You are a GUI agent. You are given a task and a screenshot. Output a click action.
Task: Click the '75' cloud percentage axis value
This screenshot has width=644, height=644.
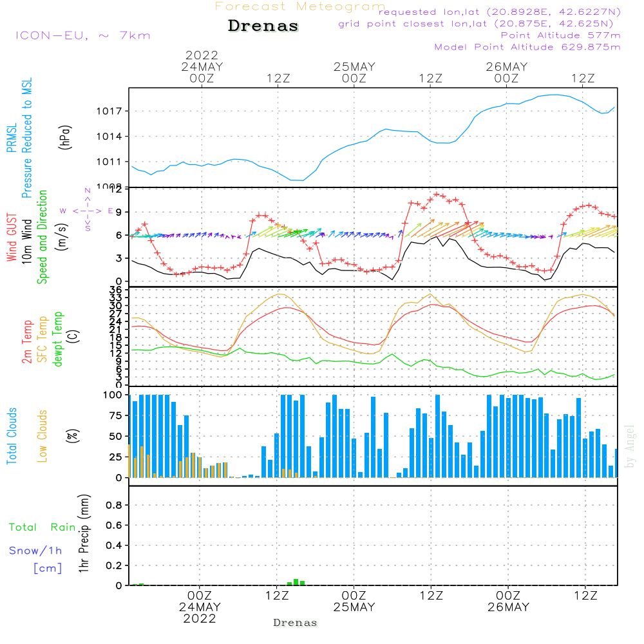(x=115, y=415)
